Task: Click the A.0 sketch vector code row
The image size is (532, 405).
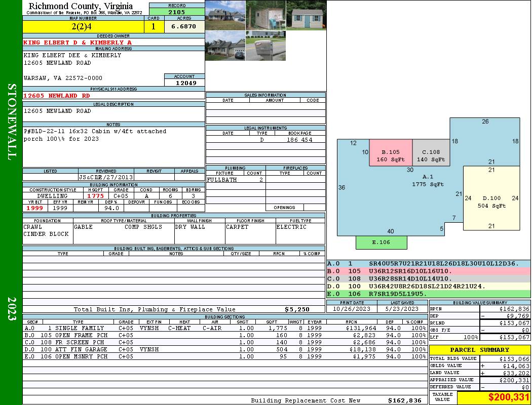Action: (x=429, y=264)
